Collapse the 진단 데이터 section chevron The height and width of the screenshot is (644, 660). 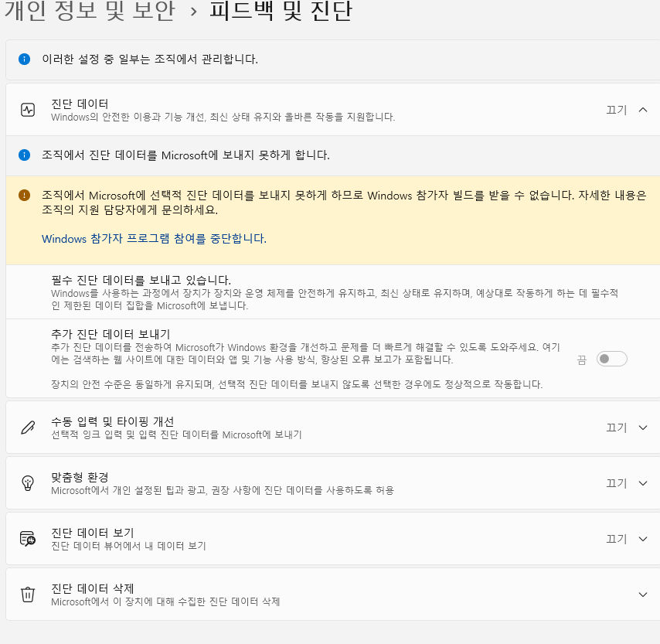(643, 110)
